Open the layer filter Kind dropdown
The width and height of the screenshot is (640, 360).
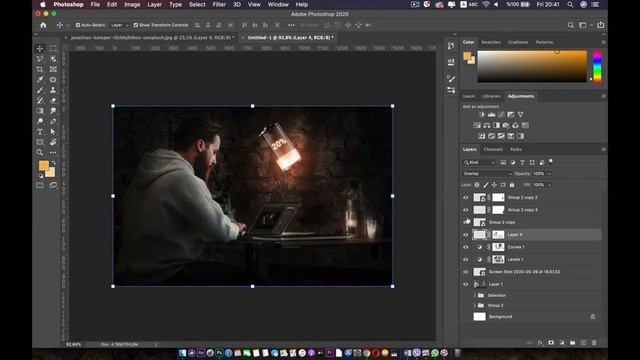pyautogui.click(x=479, y=162)
